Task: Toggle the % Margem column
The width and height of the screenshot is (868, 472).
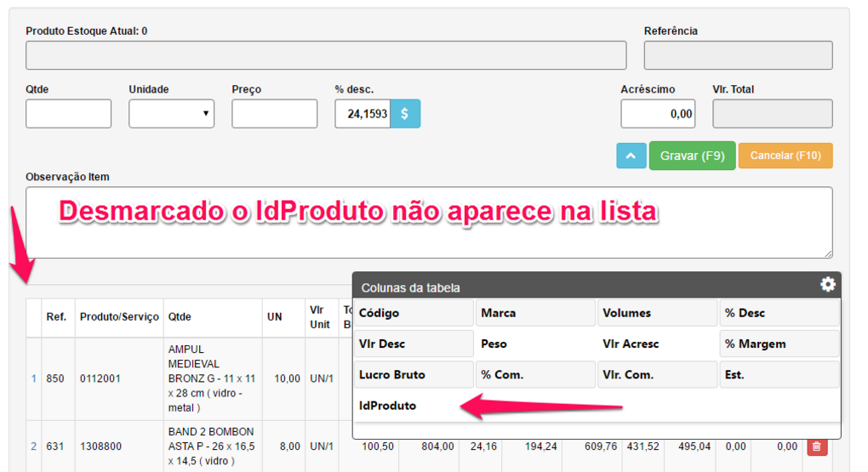Action: [x=779, y=344]
